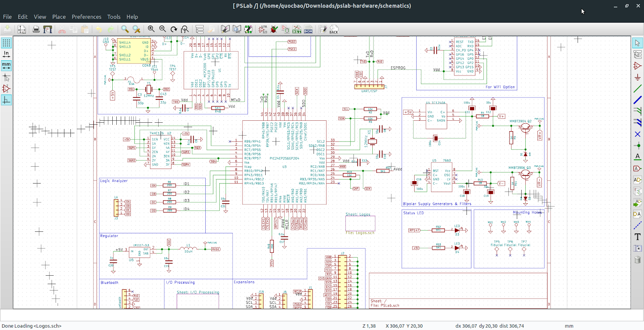Click Generate Netlist NET button
644x330 pixels.
tap(297, 29)
